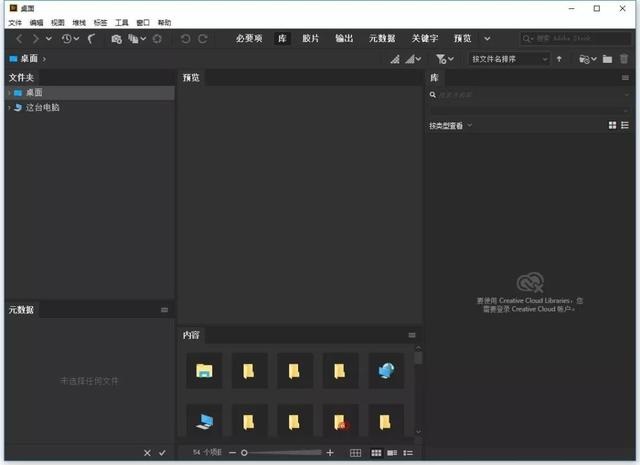Image resolution: width=640 pixels, height=465 pixels.
Task: Select 桌面 in the folder tree
Action: tap(34, 93)
